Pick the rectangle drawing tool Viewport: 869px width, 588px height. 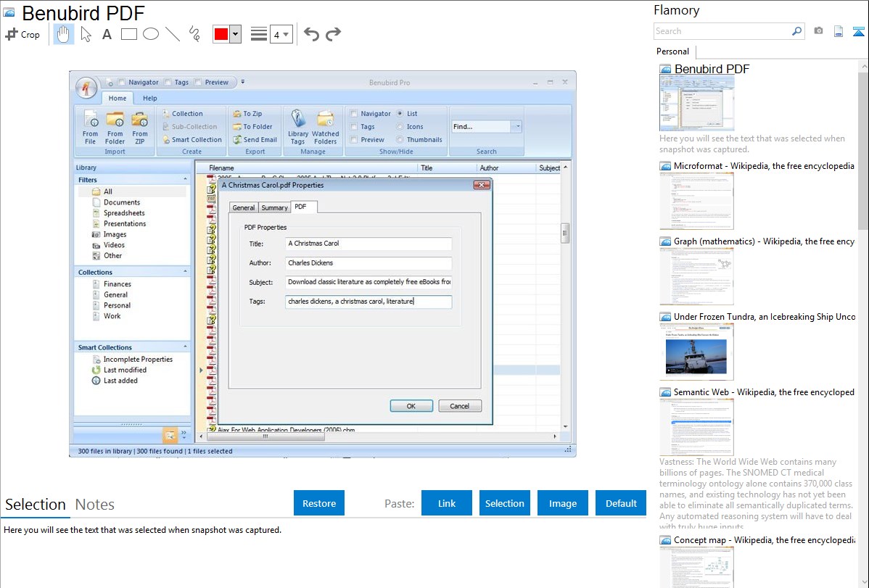coord(128,34)
